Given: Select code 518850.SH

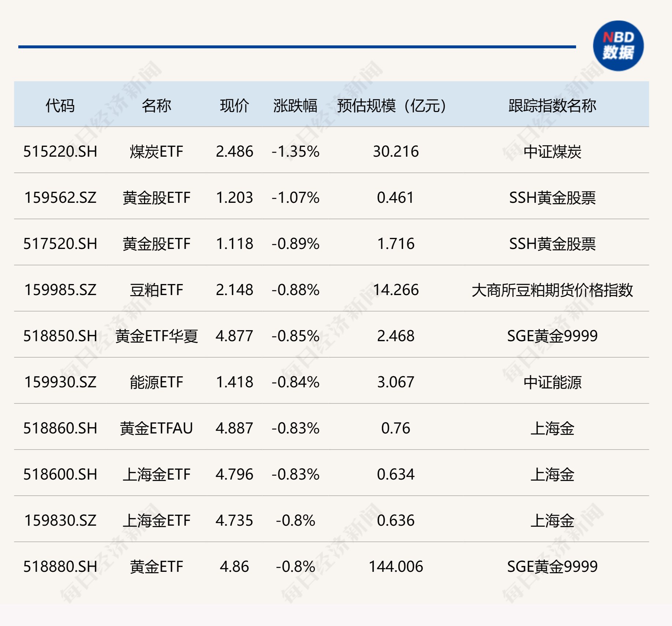Looking at the screenshot, I should point(60,336).
